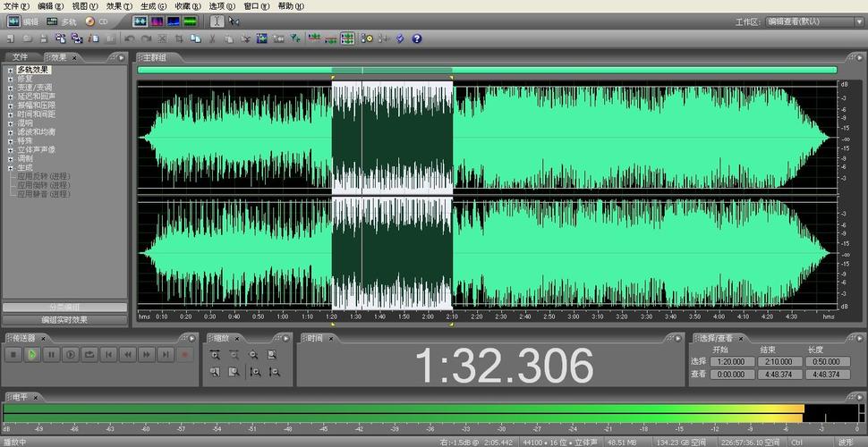The image size is (868, 447).
Task: Click the copy icon in the toolbar
Action: coord(195,38)
